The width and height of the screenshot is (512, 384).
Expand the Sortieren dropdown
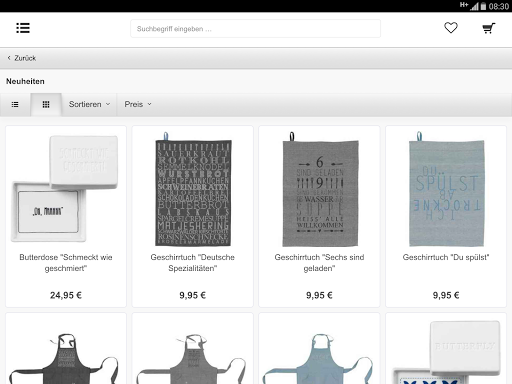[x=89, y=104]
